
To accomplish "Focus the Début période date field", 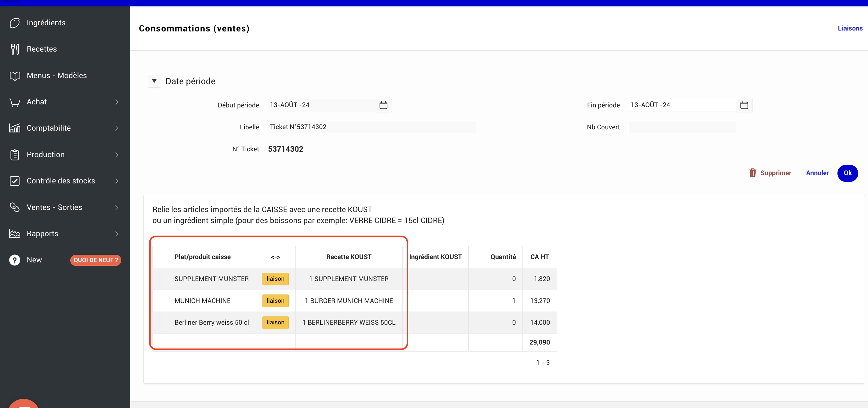I will click(x=321, y=105).
